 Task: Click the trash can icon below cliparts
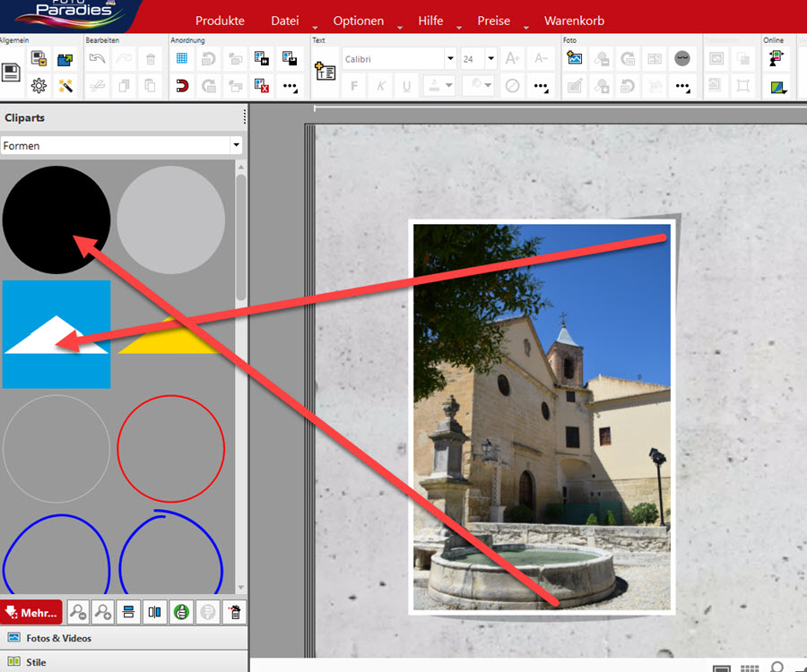[x=233, y=613]
